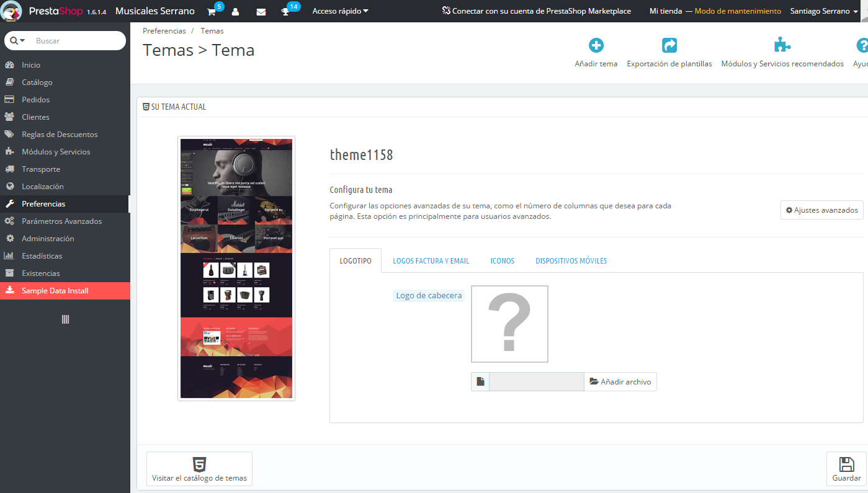The height and width of the screenshot is (493, 868).
Task: Click the Ajustes avanzados button
Action: pos(822,210)
